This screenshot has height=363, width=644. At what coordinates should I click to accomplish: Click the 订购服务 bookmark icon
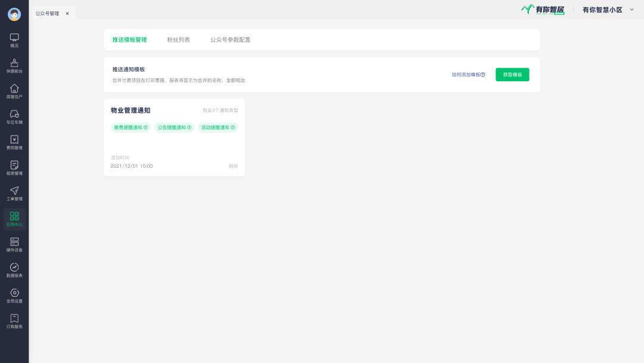tap(14, 321)
